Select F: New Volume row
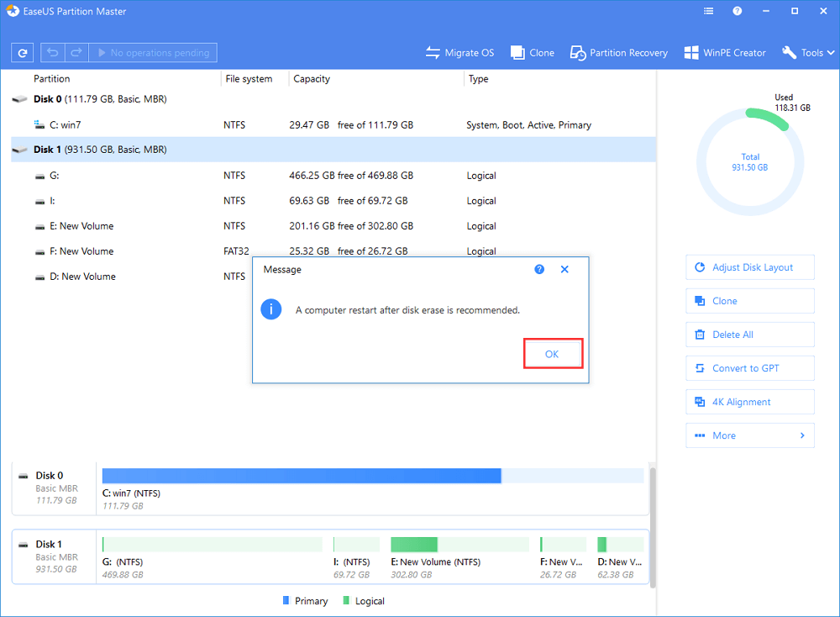The width and height of the screenshot is (840, 617). (333, 250)
